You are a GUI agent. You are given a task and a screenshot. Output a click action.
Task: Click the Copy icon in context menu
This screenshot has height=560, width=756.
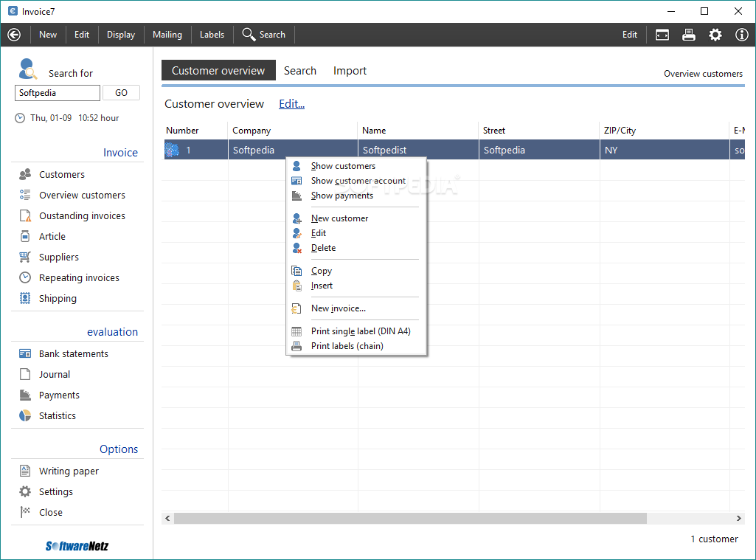click(x=297, y=271)
